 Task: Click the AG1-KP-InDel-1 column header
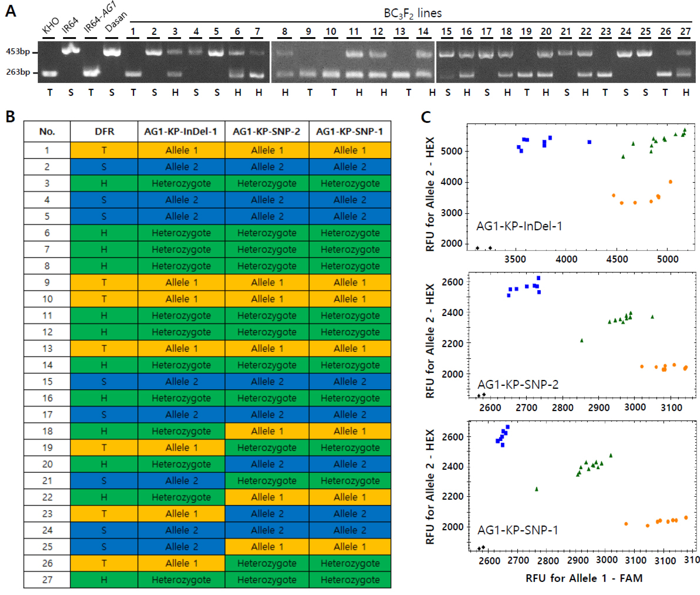pyautogui.click(x=181, y=132)
